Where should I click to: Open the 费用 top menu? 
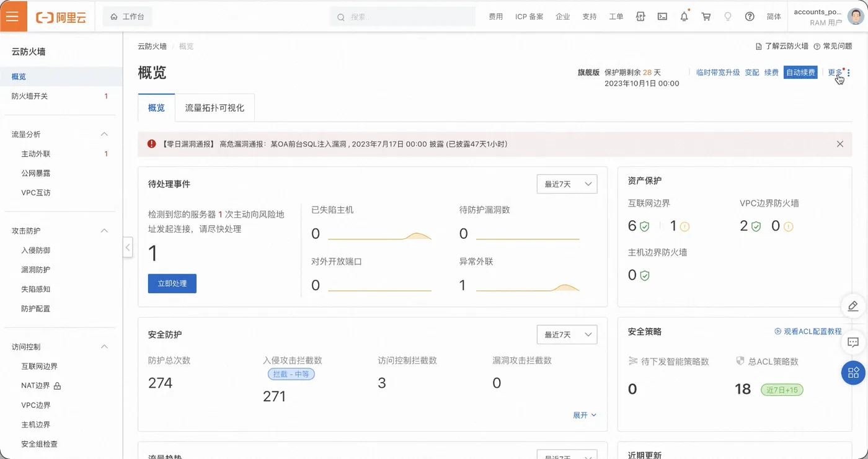coord(496,17)
